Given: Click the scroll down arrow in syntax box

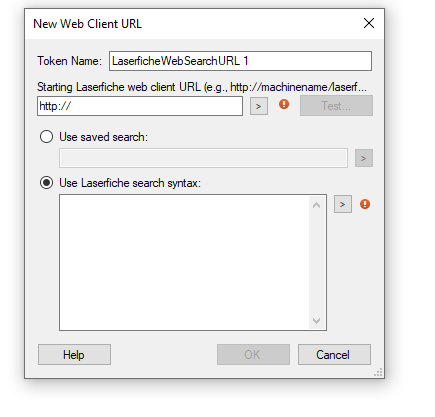Looking at the screenshot, I should pyautogui.click(x=317, y=321).
